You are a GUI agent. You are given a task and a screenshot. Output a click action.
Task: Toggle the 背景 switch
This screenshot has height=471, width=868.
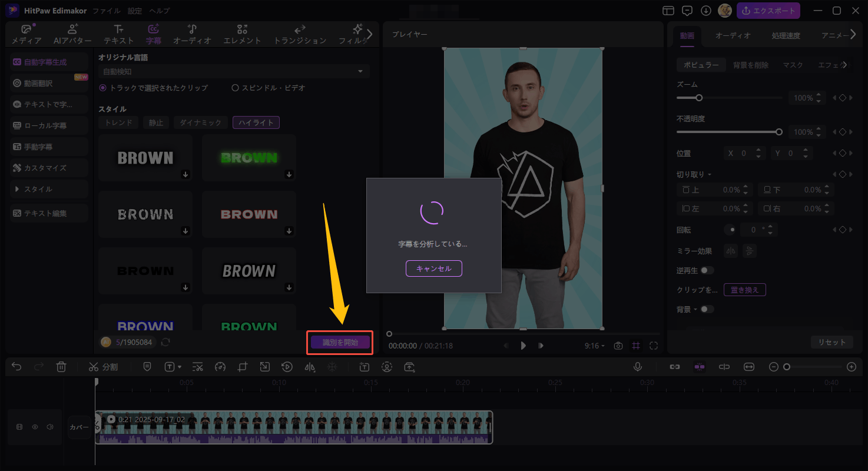(x=707, y=309)
